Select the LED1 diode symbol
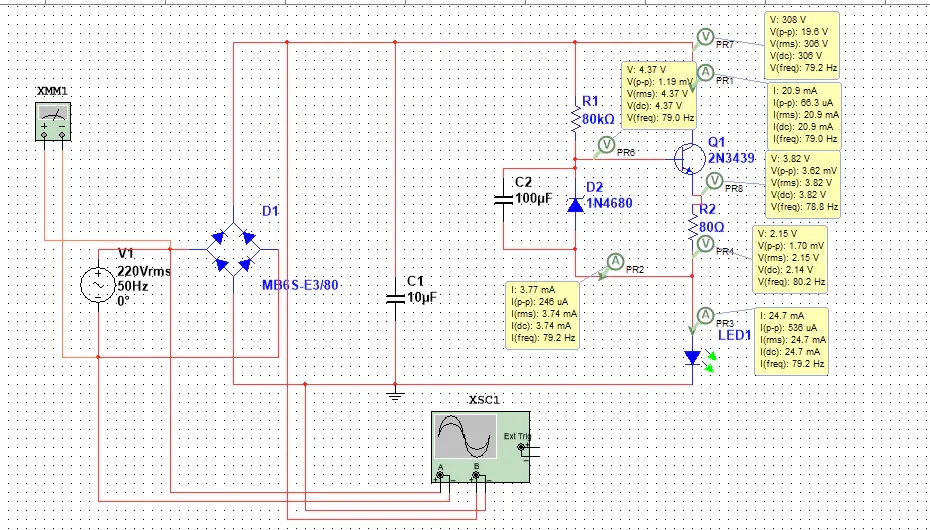The image size is (930, 530). pyautogui.click(x=695, y=357)
